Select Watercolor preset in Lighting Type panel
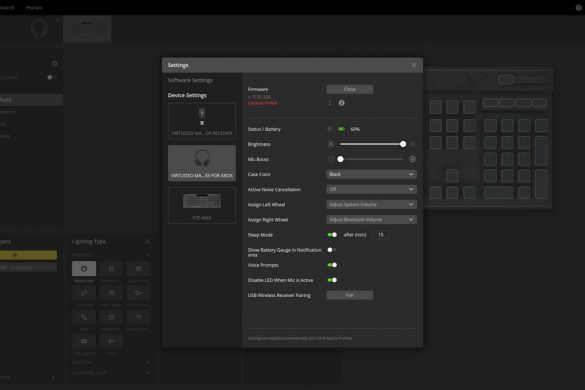585x390 pixels. coord(84,269)
